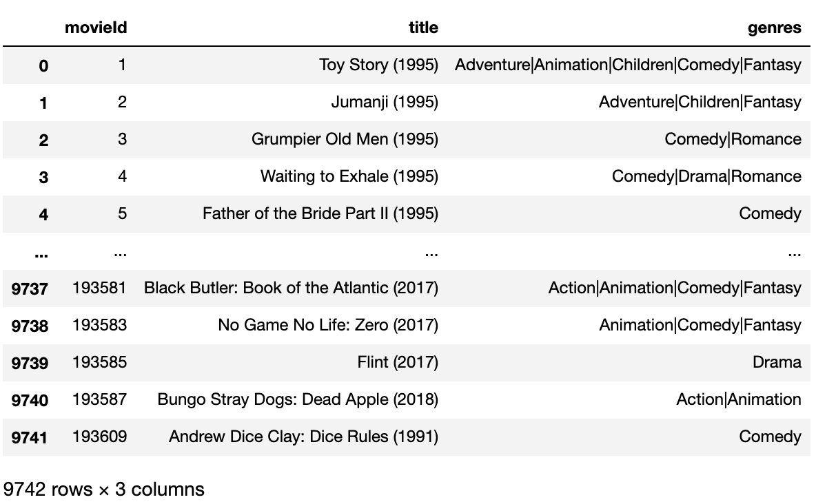Click row index 0
This screenshot has width=816, height=504.
(x=43, y=66)
